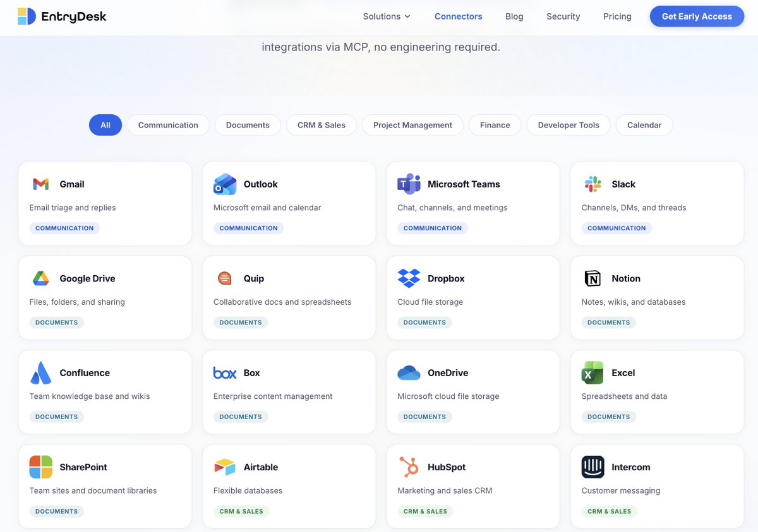Click the Dropbox card title
758x532 pixels.
(x=446, y=278)
